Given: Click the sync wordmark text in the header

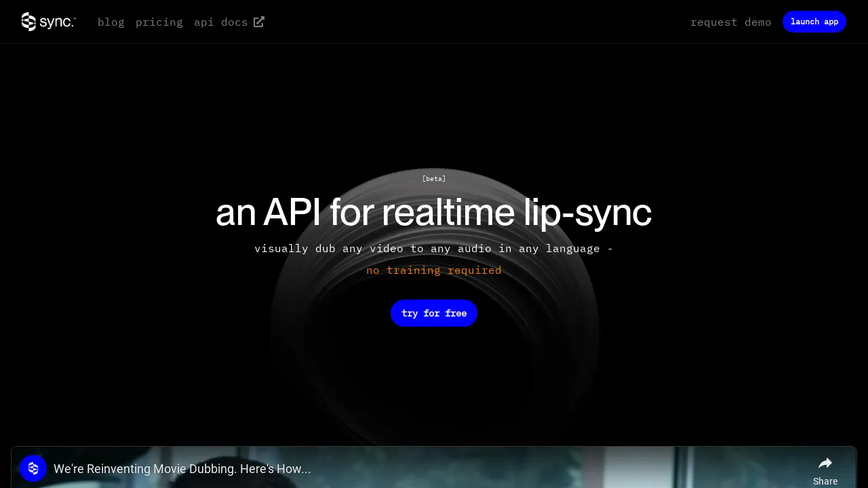Looking at the screenshot, I should pyautogui.click(x=58, y=22).
